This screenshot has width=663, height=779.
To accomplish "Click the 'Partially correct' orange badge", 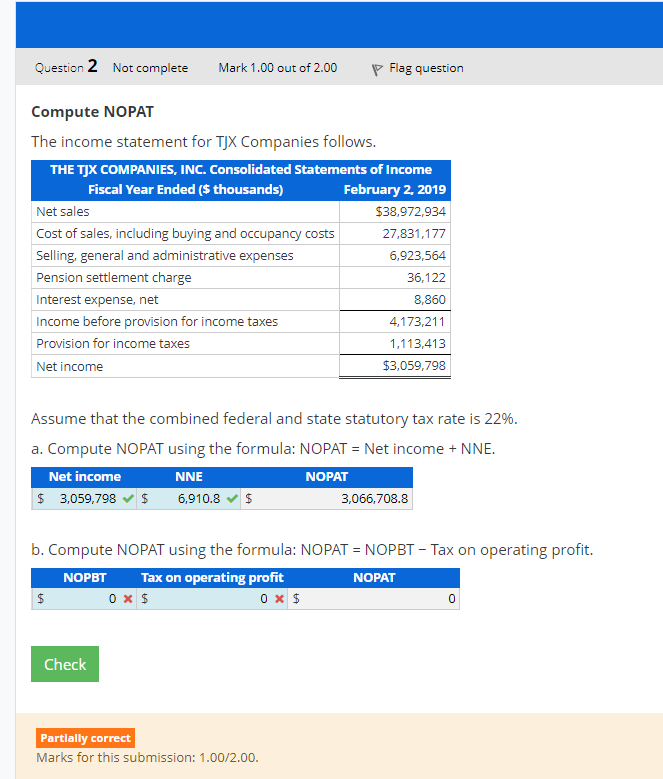I will click(x=85, y=738).
